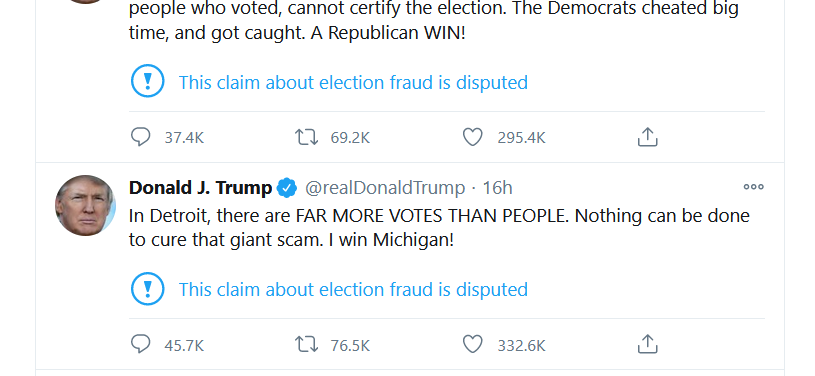
Task: Share the 'I win Michigan!' tweet
Action: tap(648, 344)
